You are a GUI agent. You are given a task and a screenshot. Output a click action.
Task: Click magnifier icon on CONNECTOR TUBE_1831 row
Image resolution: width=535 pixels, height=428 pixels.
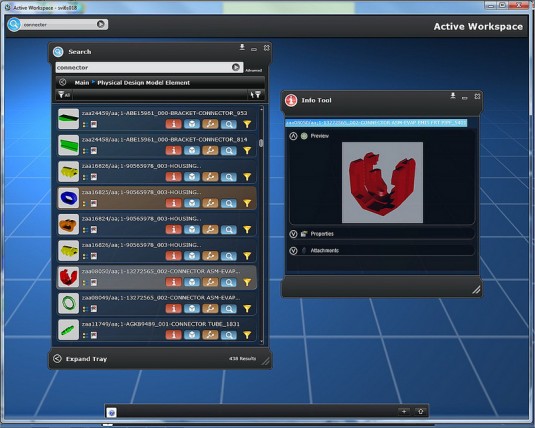pos(229,335)
